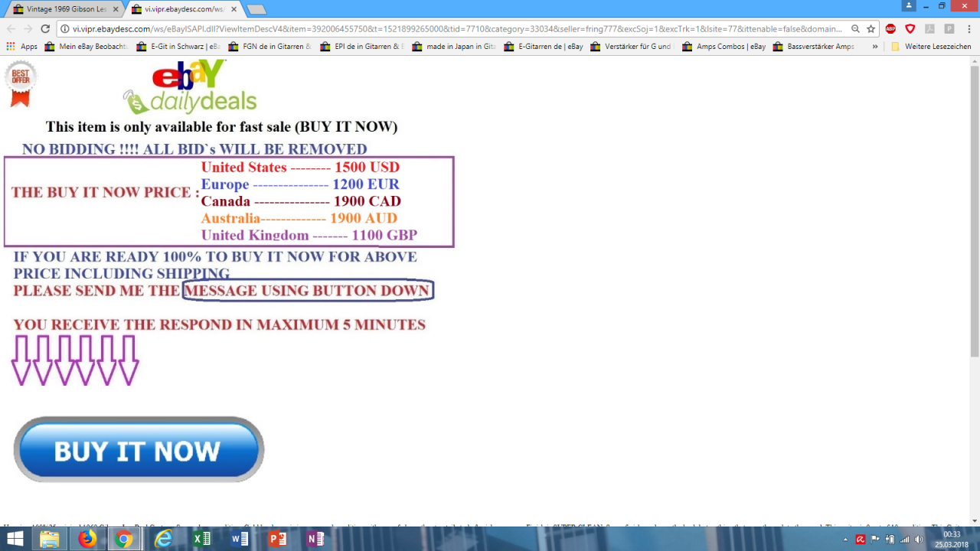
Task: Click the gray P extension icon
Action: coord(949,29)
